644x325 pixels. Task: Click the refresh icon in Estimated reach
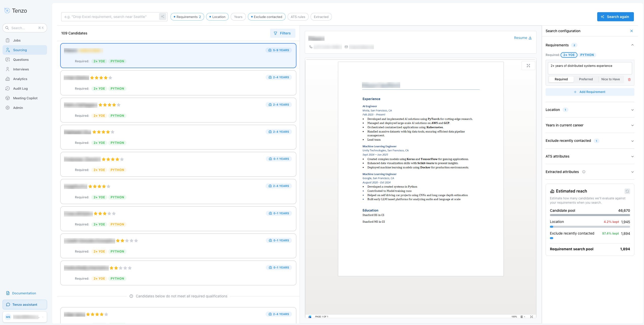[x=627, y=191]
